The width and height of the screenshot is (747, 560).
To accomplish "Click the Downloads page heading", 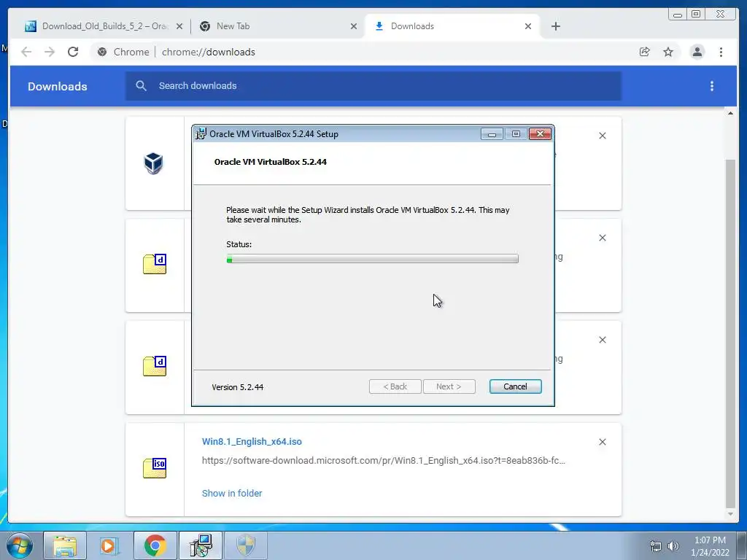I will click(57, 87).
